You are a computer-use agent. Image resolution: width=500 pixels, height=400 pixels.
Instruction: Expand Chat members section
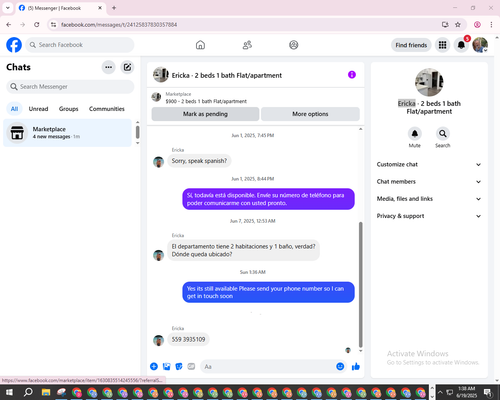click(x=429, y=182)
